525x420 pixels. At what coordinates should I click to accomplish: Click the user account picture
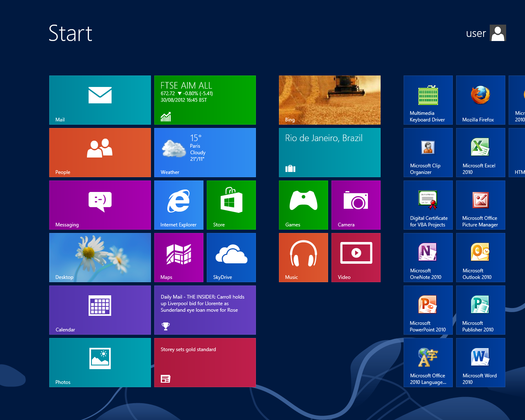click(498, 33)
